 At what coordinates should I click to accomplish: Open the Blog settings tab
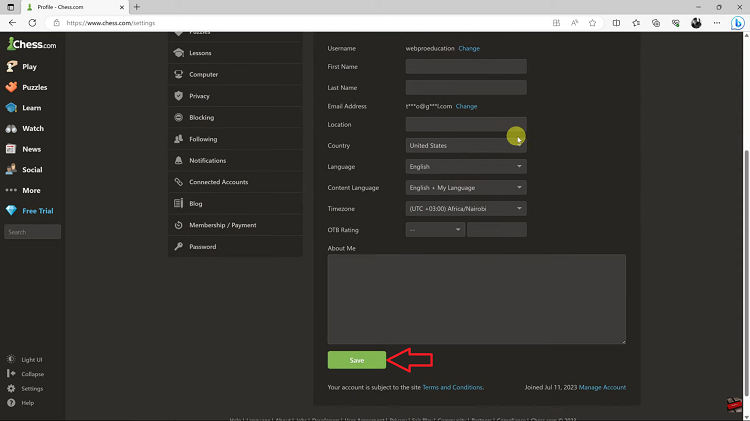coord(235,203)
